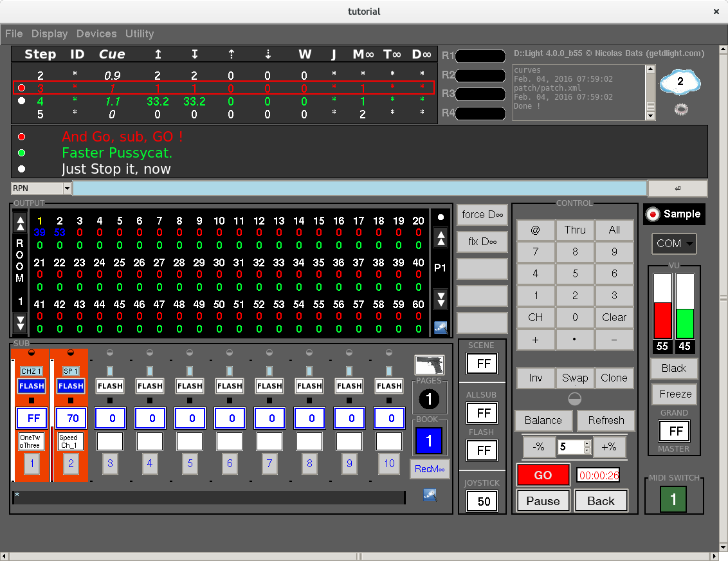Click the blue BOOK swatch showing 1
Image resolution: width=728 pixels, height=561 pixels.
tap(429, 441)
